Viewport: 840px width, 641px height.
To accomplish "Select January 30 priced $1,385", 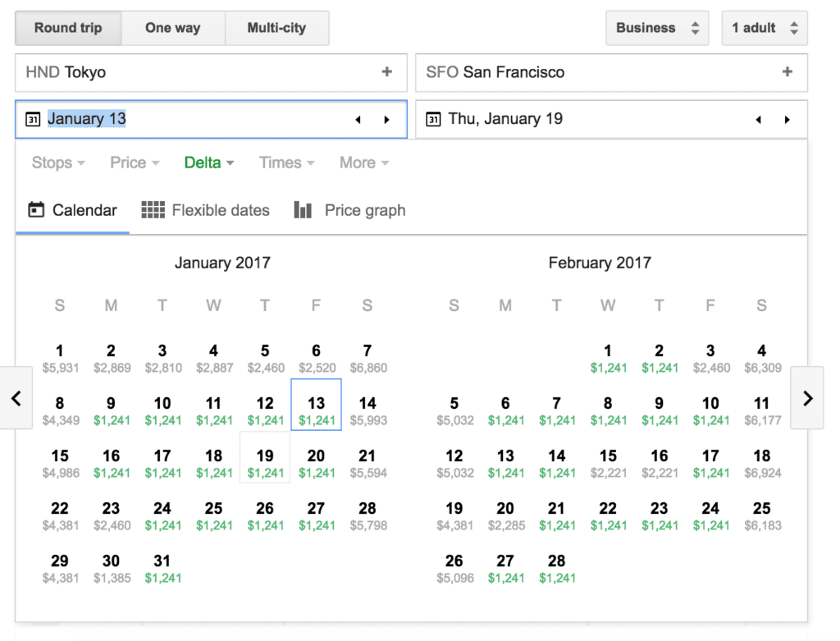I will [112, 568].
